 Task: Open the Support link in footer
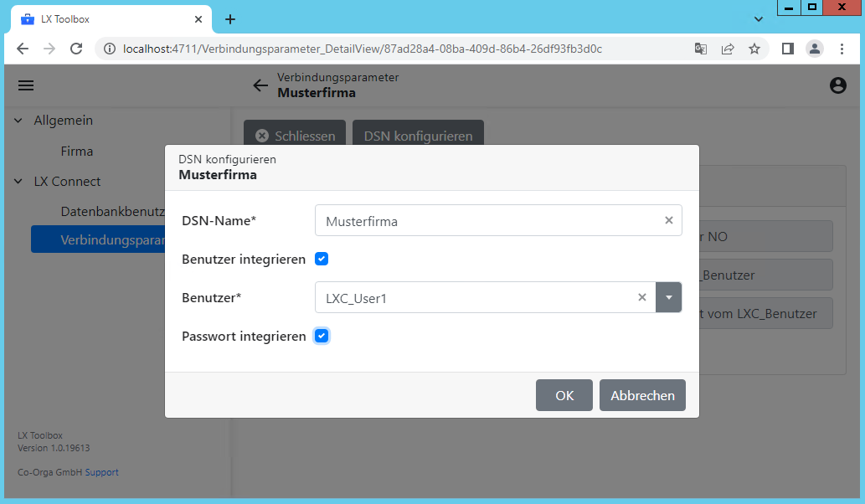101,472
